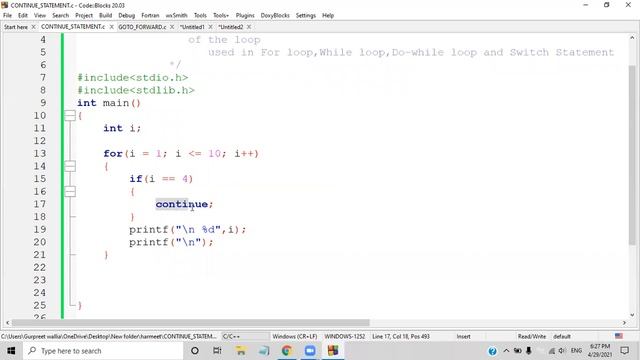640x360 pixels.
Task: Open Zoom from the taskbar
Action: [x=310, y=351]
